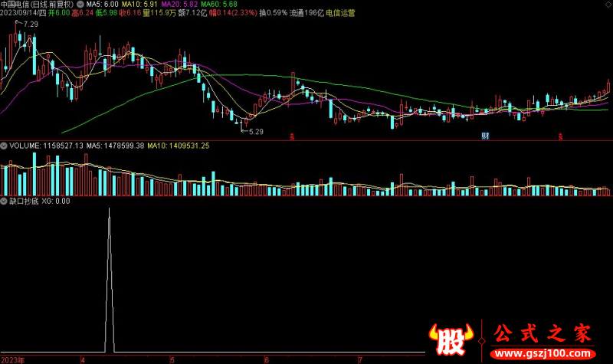Click the 缺口抄底 indicator name
Image resolution: width=613 pixels, height=364 pixels.
[x=24, y=202]
